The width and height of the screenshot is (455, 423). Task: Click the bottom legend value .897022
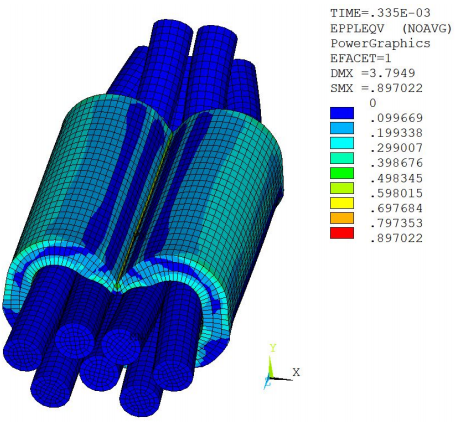pos(396,238)
